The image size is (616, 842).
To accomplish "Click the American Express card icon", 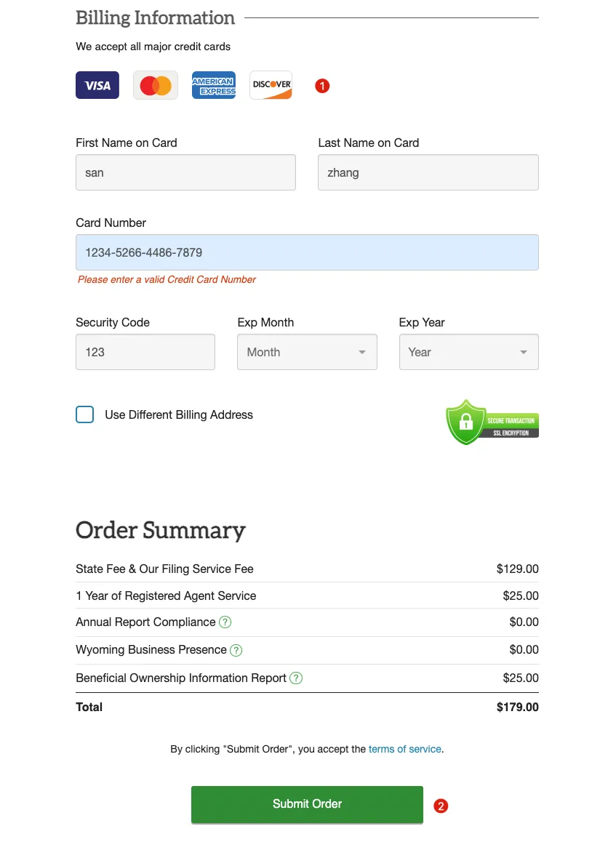I will (x=214, y=85).
